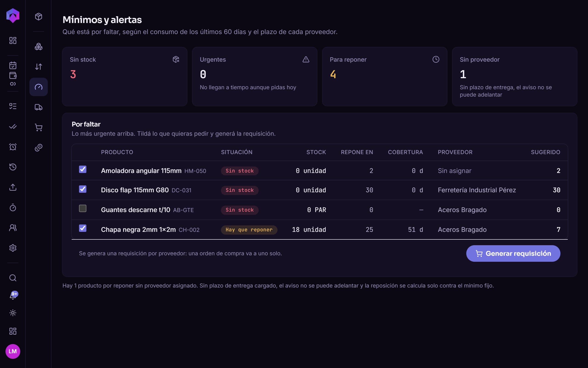Open the bottom apps grid icon above the avatar
Viewport: 588px width, 368px height.
coord(13,331)
